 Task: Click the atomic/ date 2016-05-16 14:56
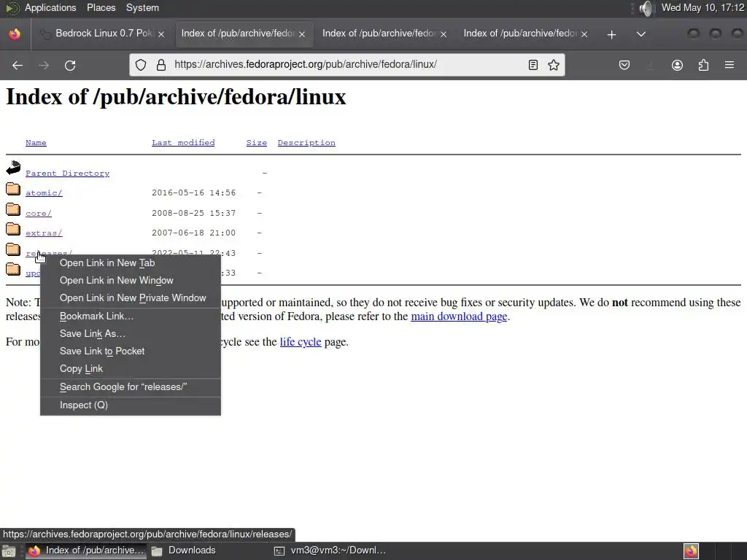pyautogui.click(x=193, y=192)
